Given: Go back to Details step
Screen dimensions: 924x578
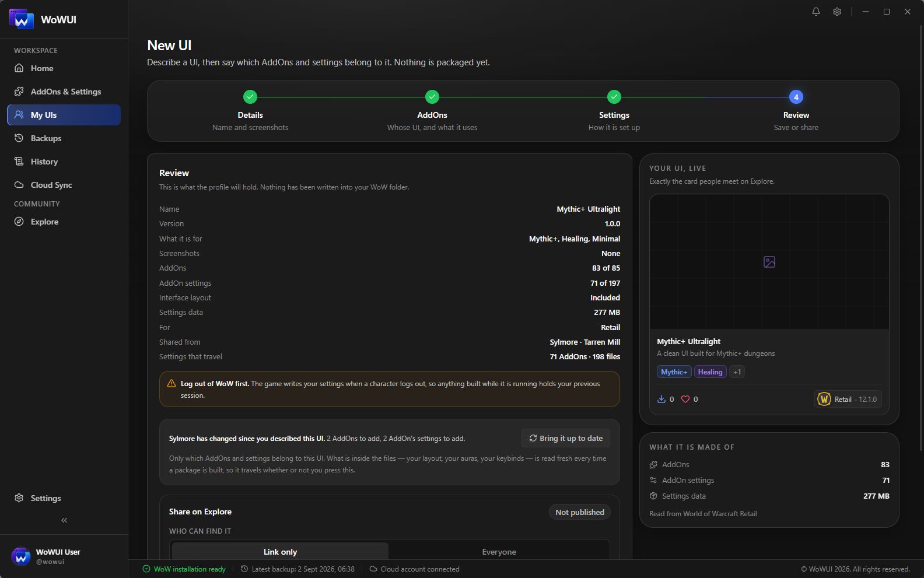Looking at the screenshot, I should [x=250, y=111].
